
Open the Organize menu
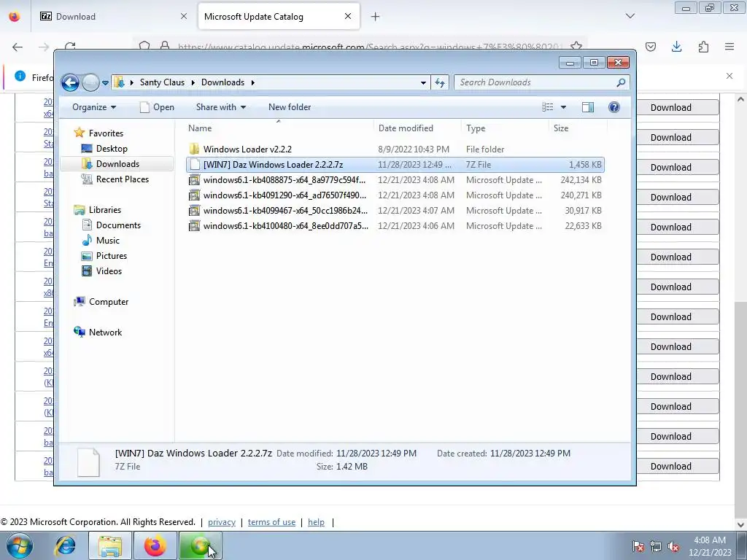coord(94,107)
